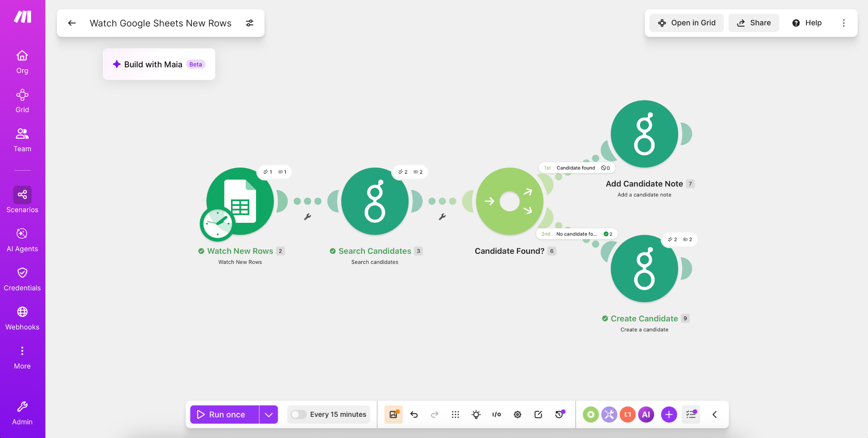Open the checklist log panel icon in toolbar
Image resolution: width=868 pixels, height=438 pixels.
tap(691, 414)
